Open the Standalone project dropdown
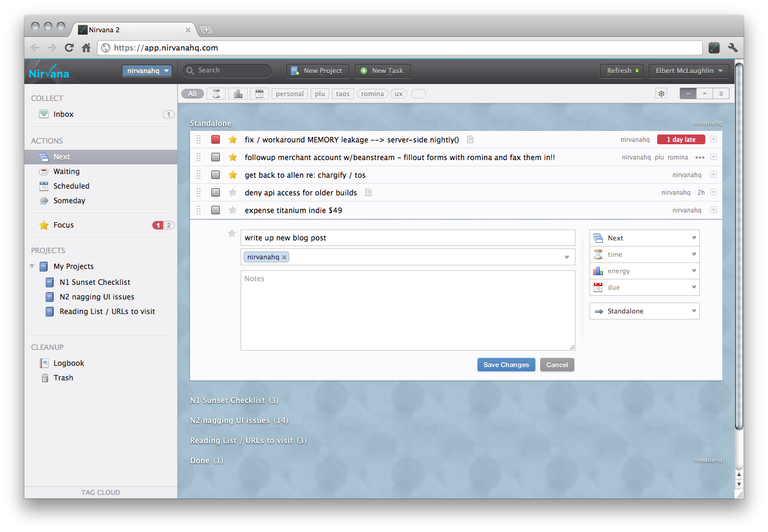Viewport: 768px width, 532px height. (x=644, y=311)
